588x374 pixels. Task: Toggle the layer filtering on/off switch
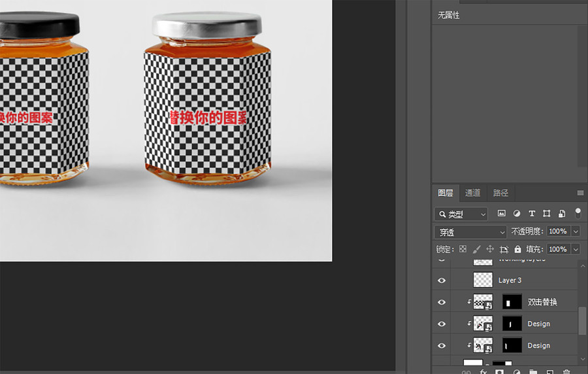click(578, 213)
